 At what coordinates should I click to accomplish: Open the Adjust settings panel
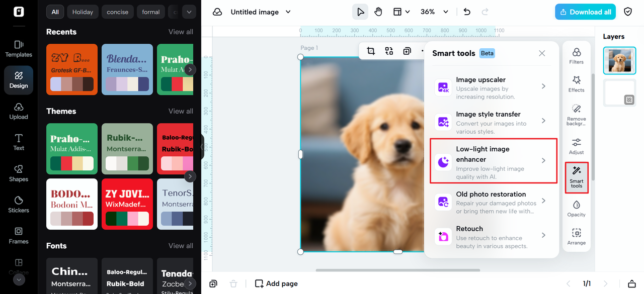coord(576,146)
